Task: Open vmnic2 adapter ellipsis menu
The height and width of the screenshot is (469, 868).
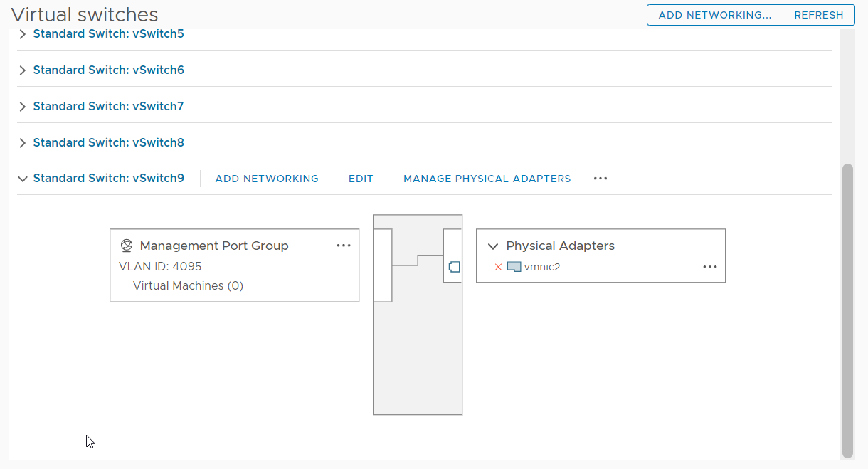Action: [x=709, y=267]
